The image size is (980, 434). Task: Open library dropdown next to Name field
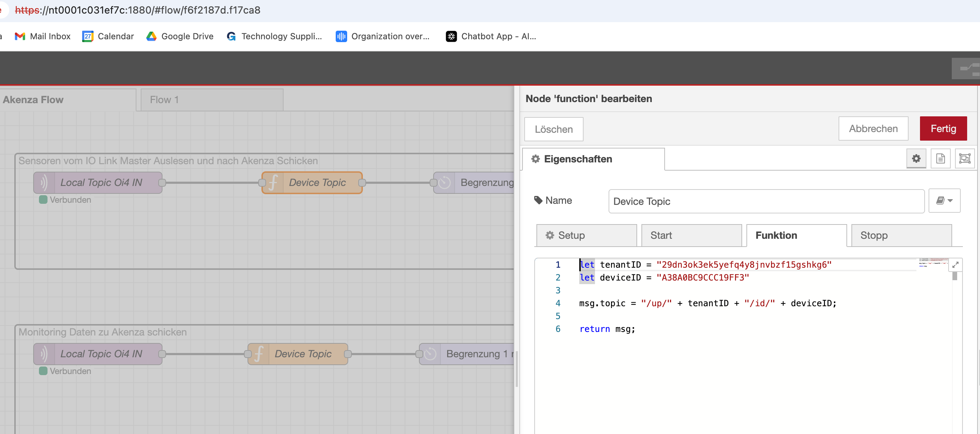pyautogui.click(x=944, y=201)
